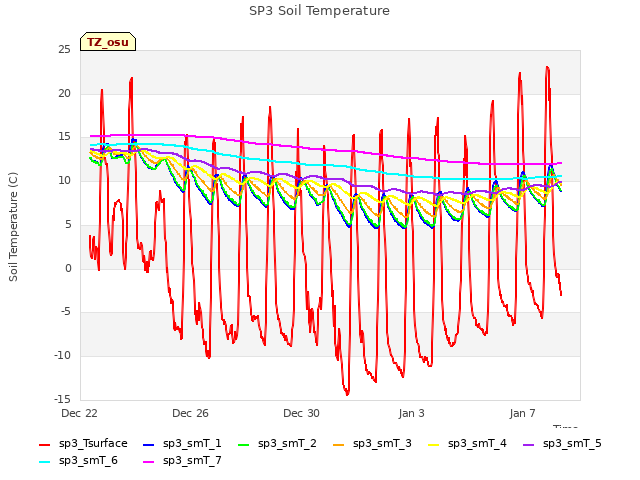This screenshot has height=480, width=640.
Task: Click the Dec 30 x-axis tick label
Action: pyautogui.click(x=301, y=413)
